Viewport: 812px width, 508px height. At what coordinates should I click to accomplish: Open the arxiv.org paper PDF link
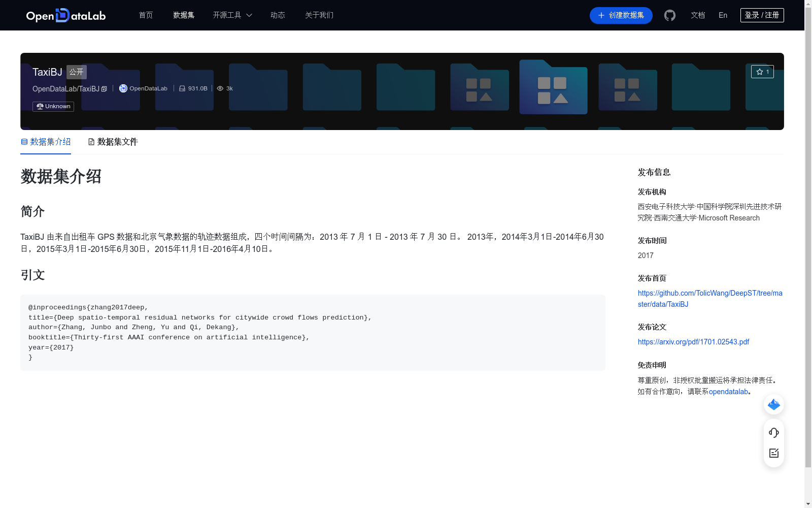(x=693, y=341)
